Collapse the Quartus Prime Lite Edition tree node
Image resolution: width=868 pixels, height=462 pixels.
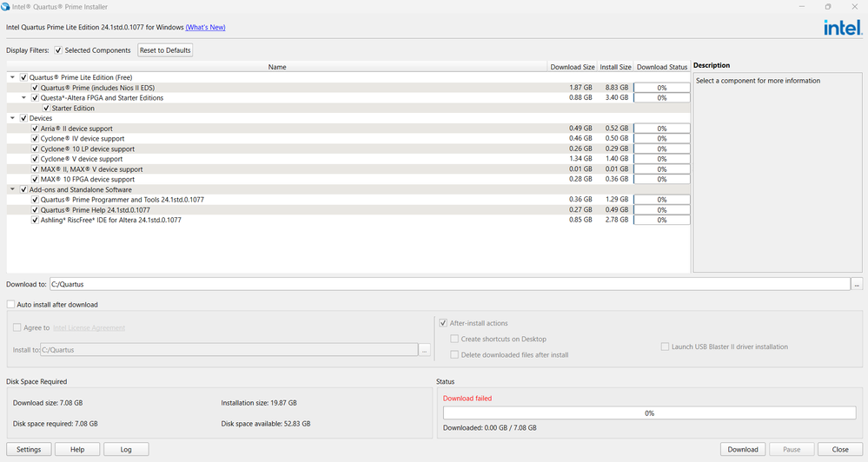coord(12,77)
